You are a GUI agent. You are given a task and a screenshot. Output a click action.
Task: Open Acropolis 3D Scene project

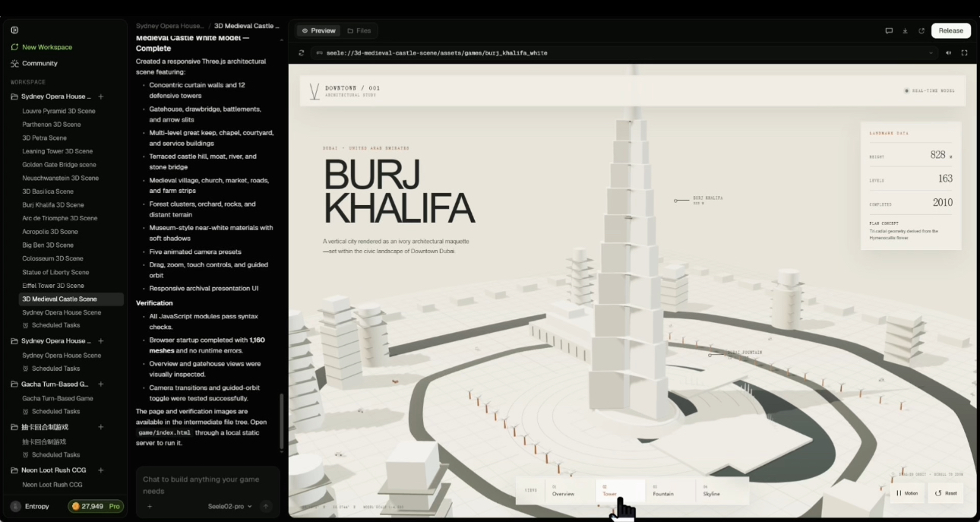[50, 232]
